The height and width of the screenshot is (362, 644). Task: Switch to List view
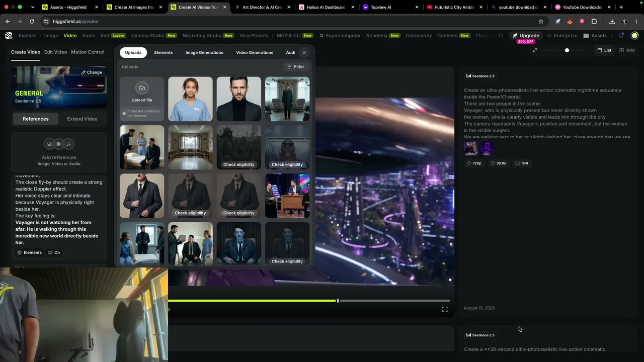604,50
